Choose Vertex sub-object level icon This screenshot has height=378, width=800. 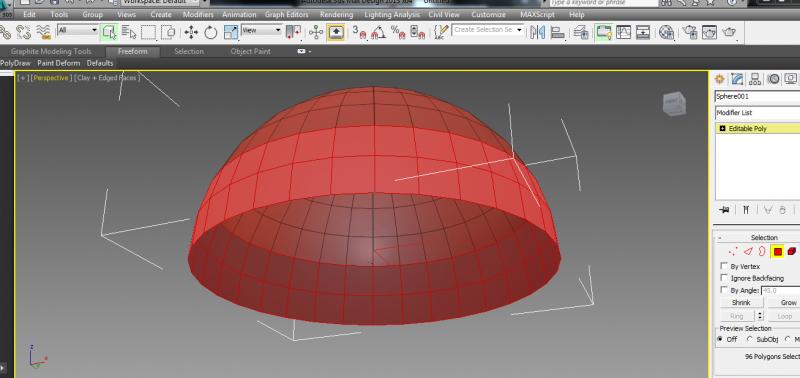pyautogui.click(x=734, y=251)
